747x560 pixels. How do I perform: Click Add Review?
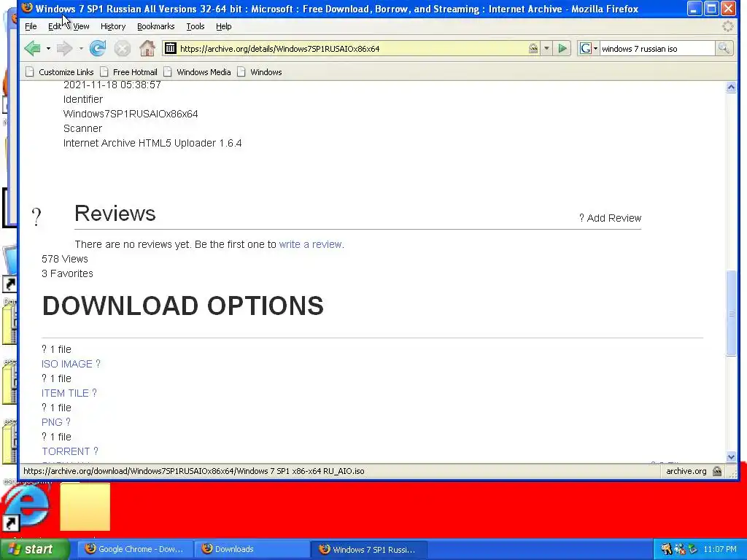click(610, 218)
